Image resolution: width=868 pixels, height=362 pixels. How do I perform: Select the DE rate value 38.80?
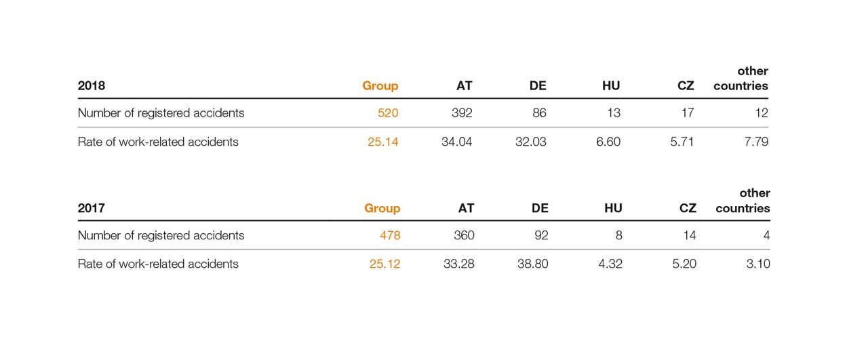pos(533,264)
